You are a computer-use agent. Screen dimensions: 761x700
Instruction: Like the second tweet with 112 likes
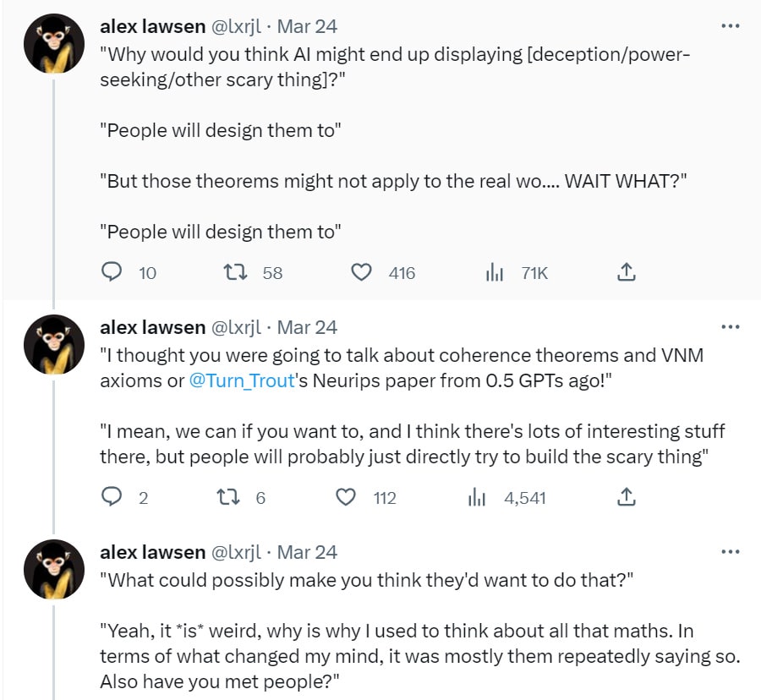[346, 497]
